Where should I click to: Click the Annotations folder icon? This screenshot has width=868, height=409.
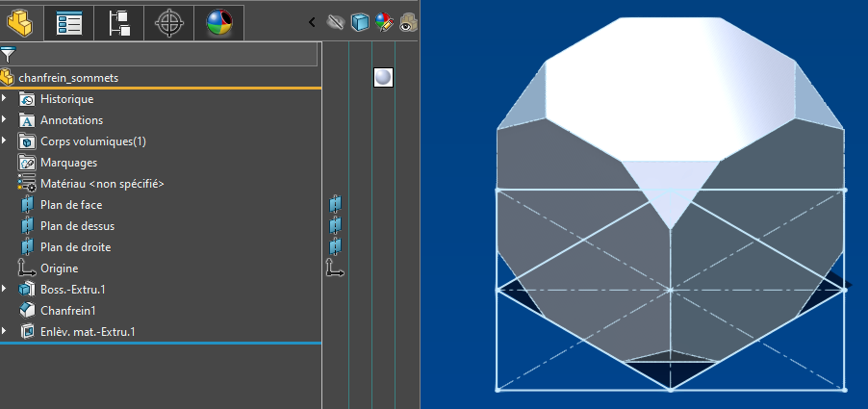[x=27, y=120]
